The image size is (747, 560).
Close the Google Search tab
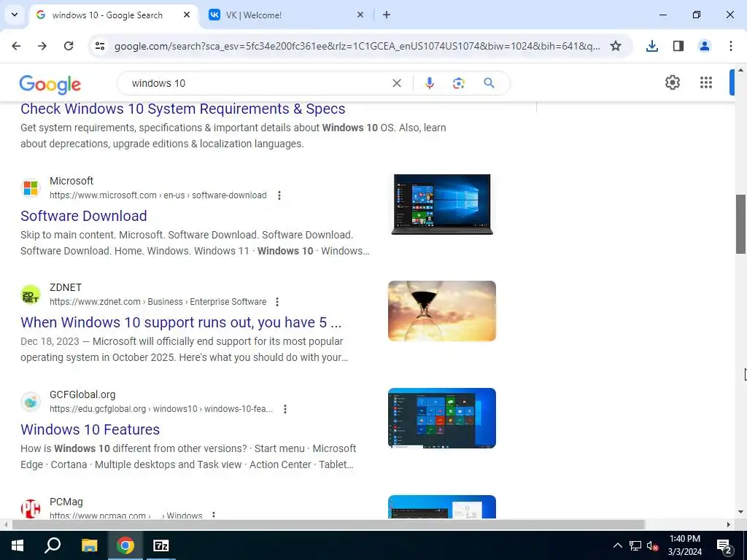click(187, 15)
